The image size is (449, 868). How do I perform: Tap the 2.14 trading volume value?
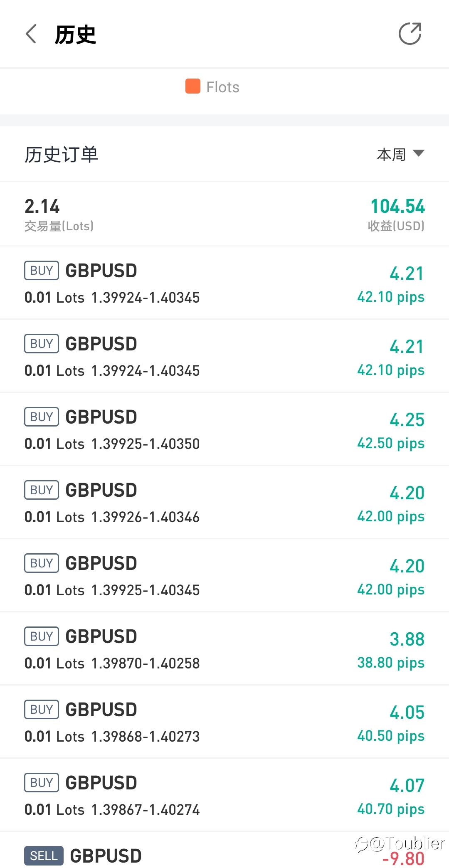point(42,206)
